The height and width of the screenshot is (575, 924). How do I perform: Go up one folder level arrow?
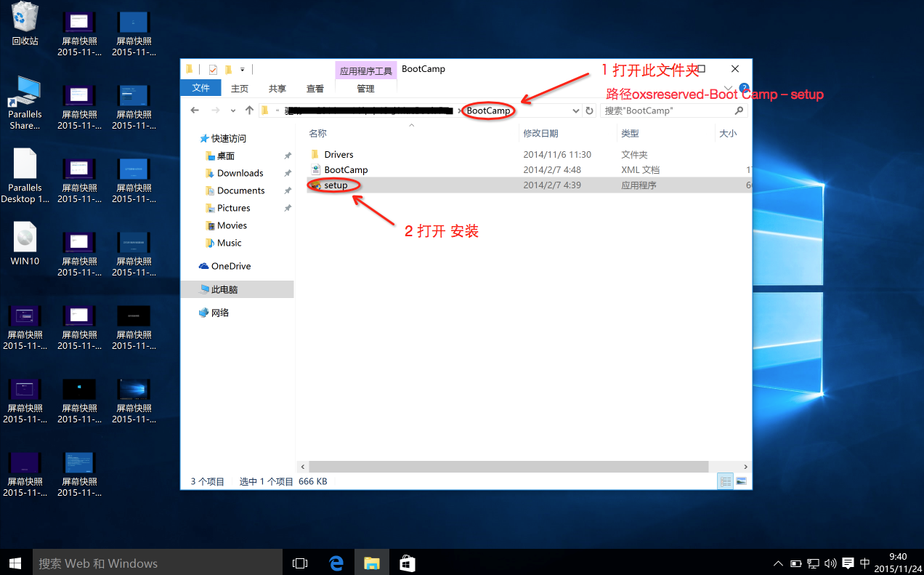coord(250,110)
